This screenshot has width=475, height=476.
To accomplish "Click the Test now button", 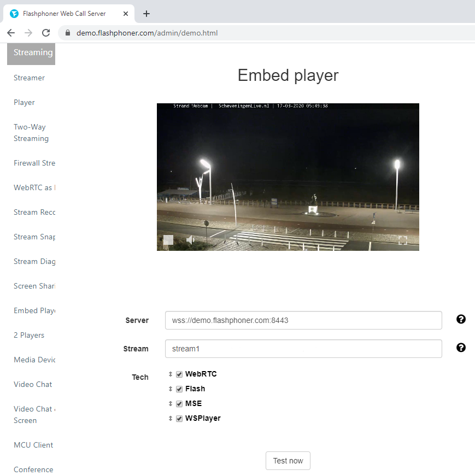I will [x=288, y=461].
